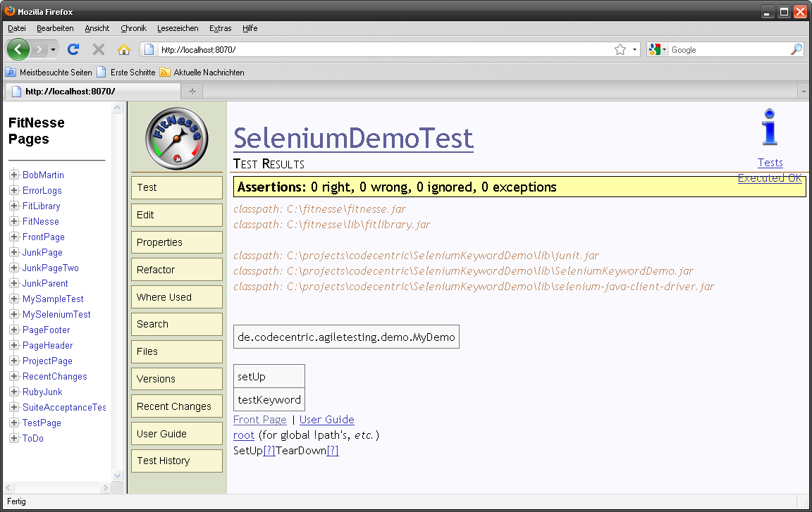Open the User Guide sidebar button
The image size is (812, 512).
177,434
